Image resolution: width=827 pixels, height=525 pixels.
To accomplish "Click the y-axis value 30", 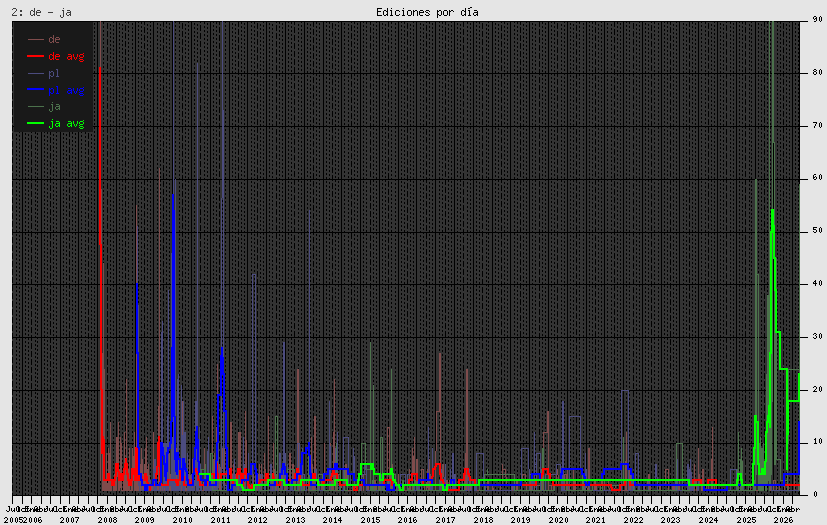I will coord(818,336).
